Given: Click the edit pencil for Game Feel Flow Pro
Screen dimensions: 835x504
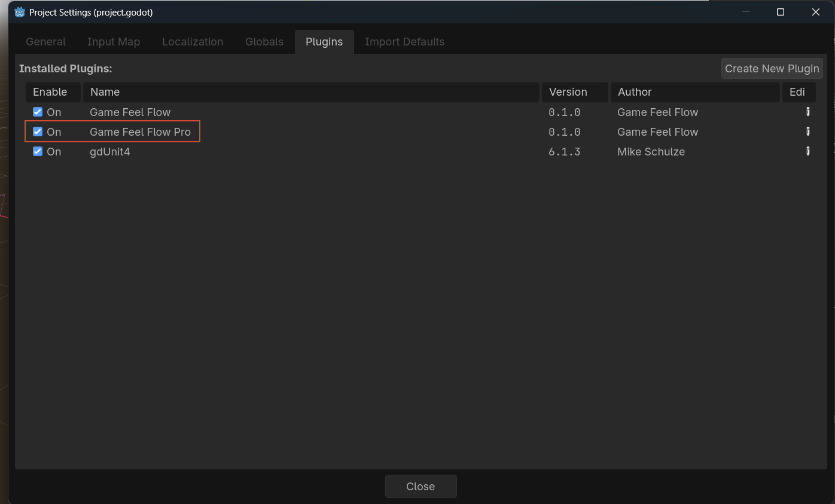Looking at the screenshot, I should tap(807, 132).
